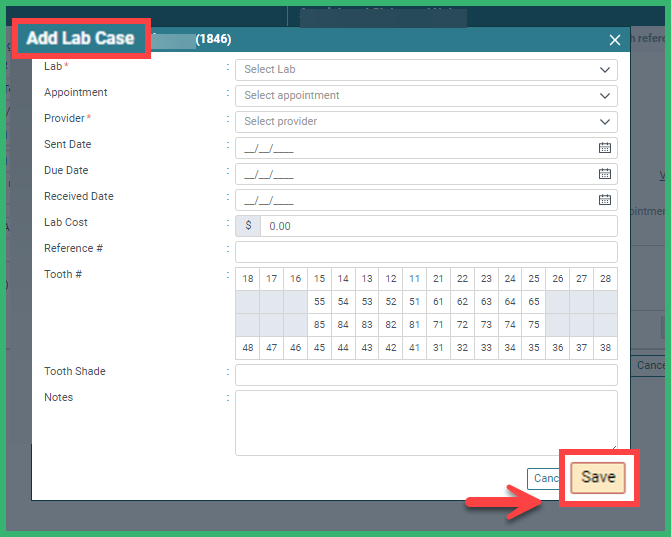Click tooth 47 cell

(271, 348)
